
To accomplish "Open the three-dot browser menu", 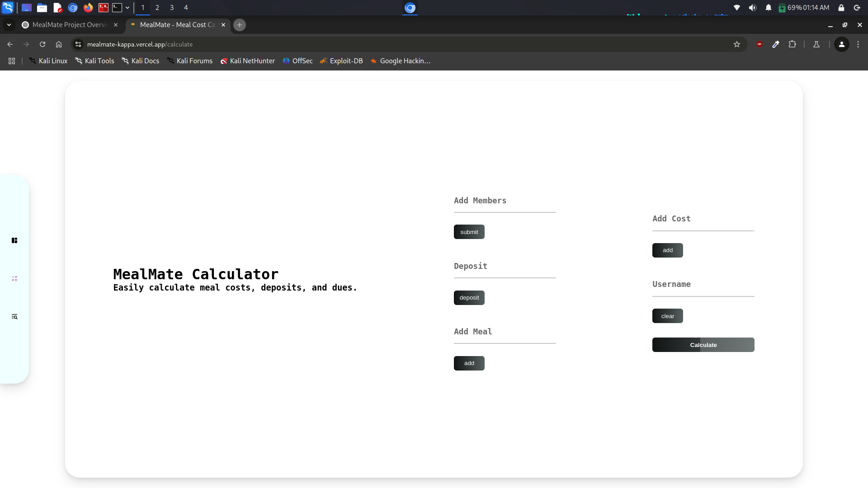I will tap(858, 44).
